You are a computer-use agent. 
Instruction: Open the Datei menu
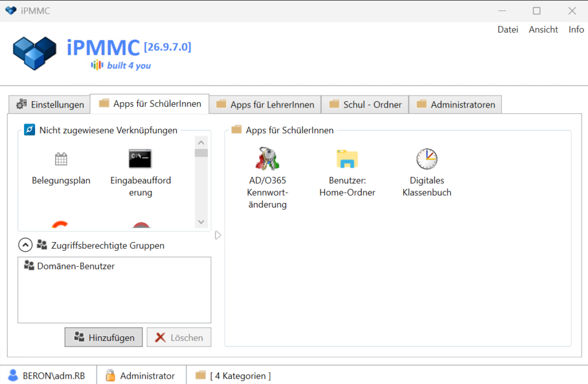click(508, 29)
